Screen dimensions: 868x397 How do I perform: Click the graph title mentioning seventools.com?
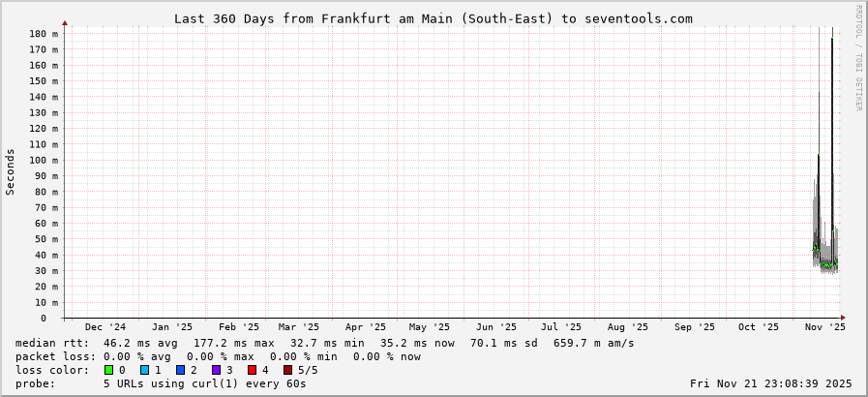tap(433, 18)
